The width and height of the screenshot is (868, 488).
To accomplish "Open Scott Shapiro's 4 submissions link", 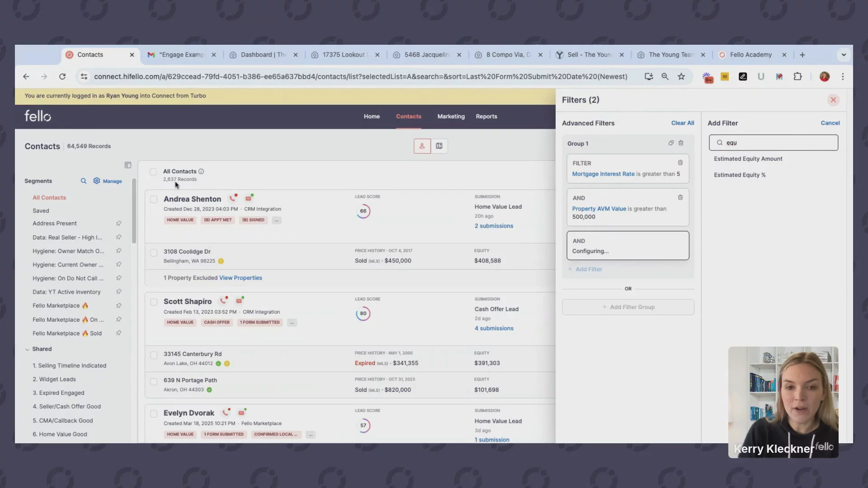I will 494,328.
